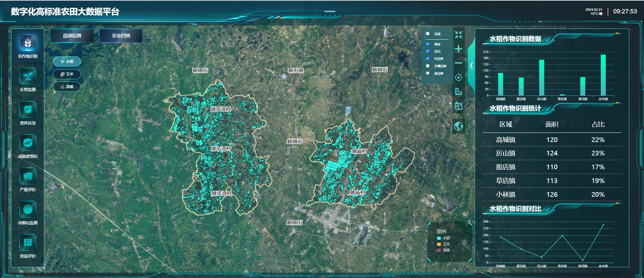Image resolution: width=644 pixels, height=278 pixels.
Task: Open the 成熟度预估 maturity forecast module
Action: click(28, 146)
